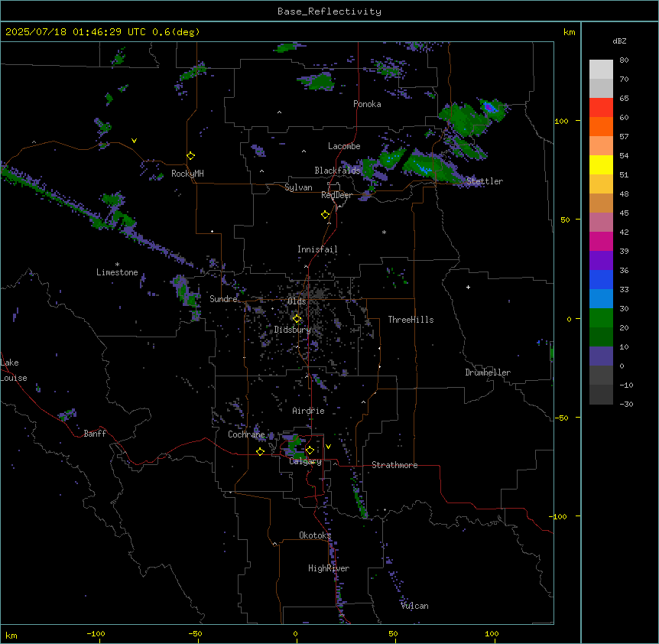Viewport: 659px width, 644px height.
Task: Click the Okotoks label
Action: (315, 535)
